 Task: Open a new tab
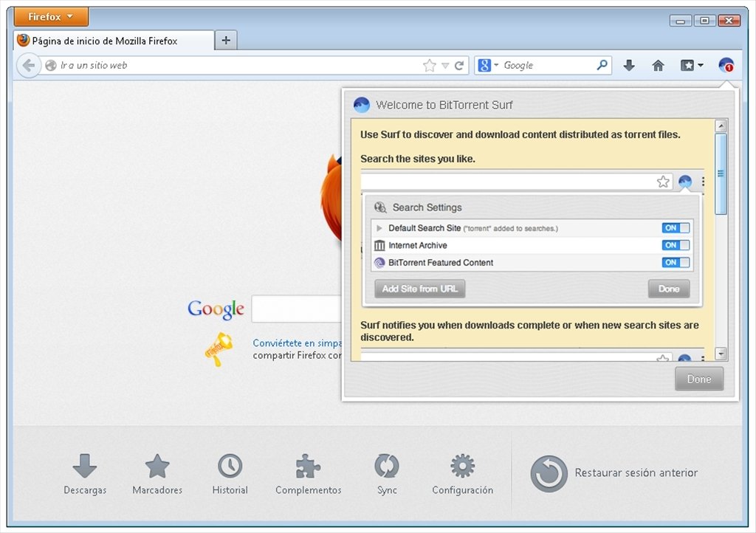point(226,41)
